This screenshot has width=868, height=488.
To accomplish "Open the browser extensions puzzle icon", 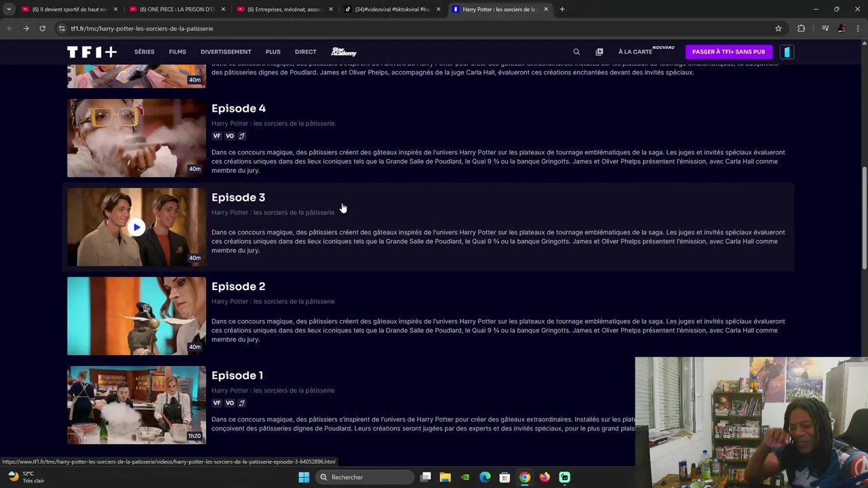I will click(x=802, y=28).
